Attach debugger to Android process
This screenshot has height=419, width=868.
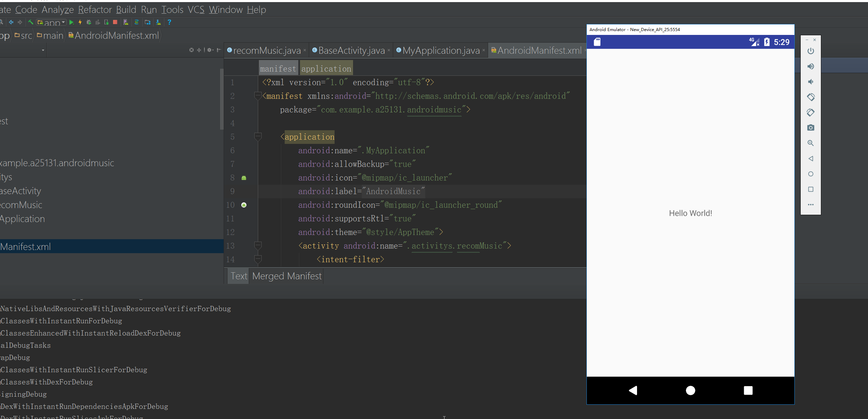tap(106, 22)
